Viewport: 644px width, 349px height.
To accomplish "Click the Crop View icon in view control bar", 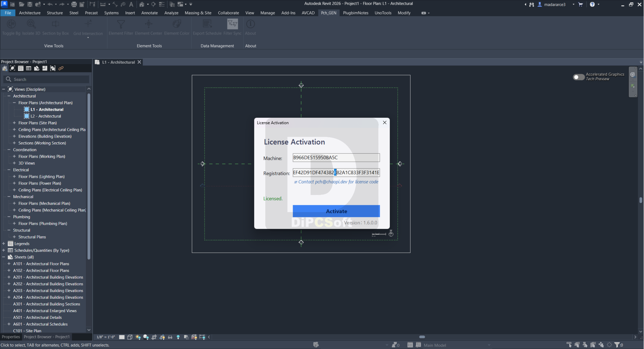I will [x=154, y=337].
